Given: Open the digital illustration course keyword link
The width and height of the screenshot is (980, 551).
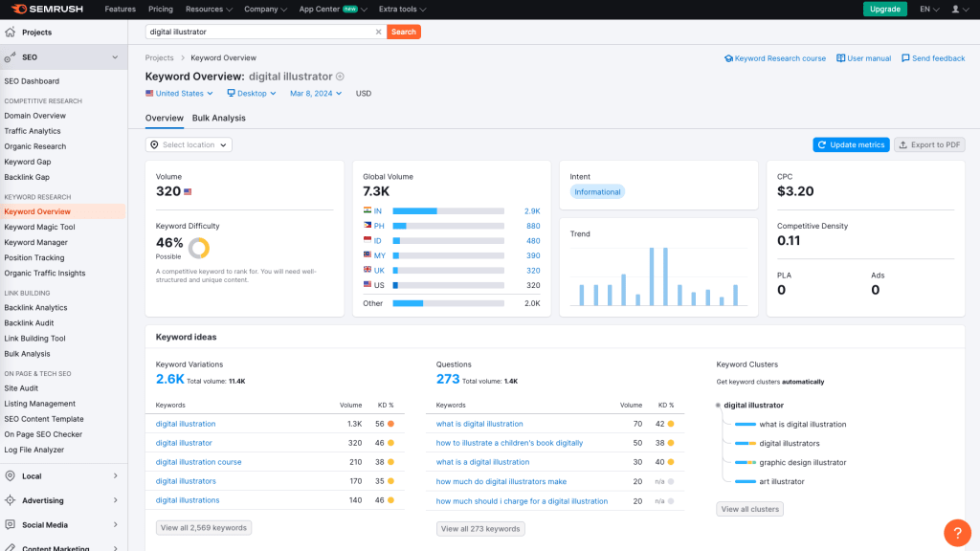Looking at the screenshot, I should point(199,462).
